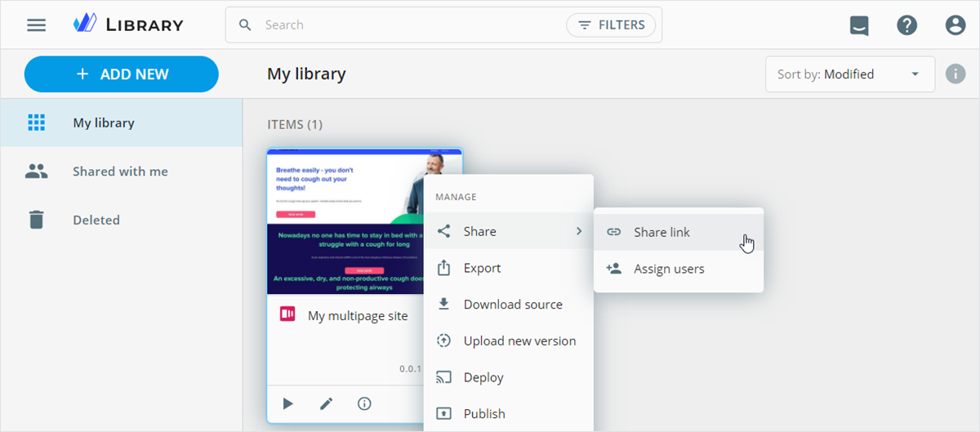This screenshot has height=432, width=980.
Task: Open the hamburger navigation menu
Action: [x=37, y=25]
